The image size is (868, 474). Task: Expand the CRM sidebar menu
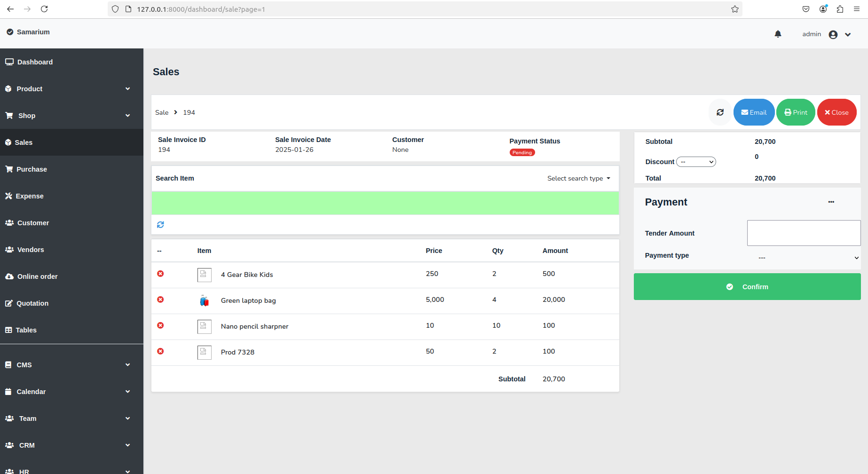pyautogui.click(x=71, y=445)
